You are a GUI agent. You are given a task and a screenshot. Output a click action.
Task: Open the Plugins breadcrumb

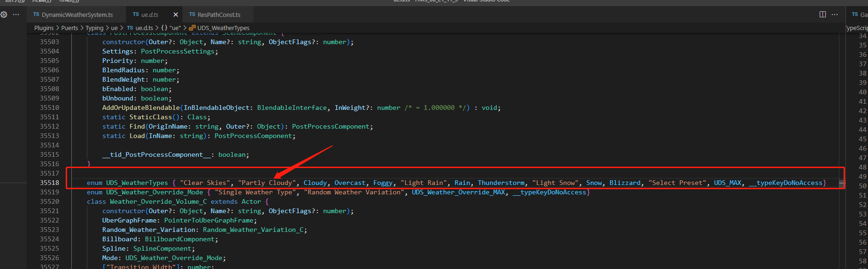coord(44,28)
